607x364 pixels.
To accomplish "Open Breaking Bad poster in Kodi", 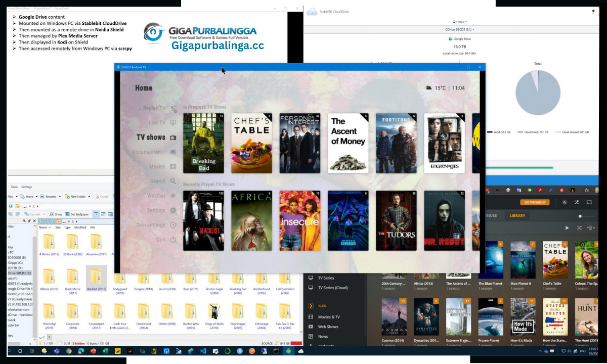I will (x=203, y=144).
